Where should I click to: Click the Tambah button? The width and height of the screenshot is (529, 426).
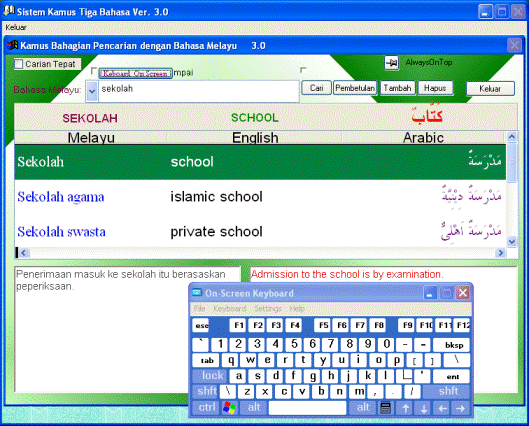[x=397, y=88]
